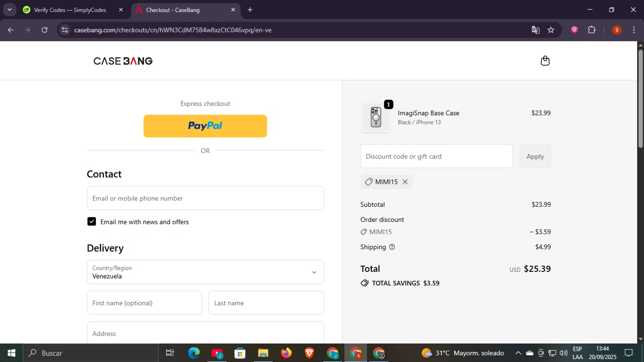Go forward in browser history
This screenshot has height=362, width=644.
27,30
